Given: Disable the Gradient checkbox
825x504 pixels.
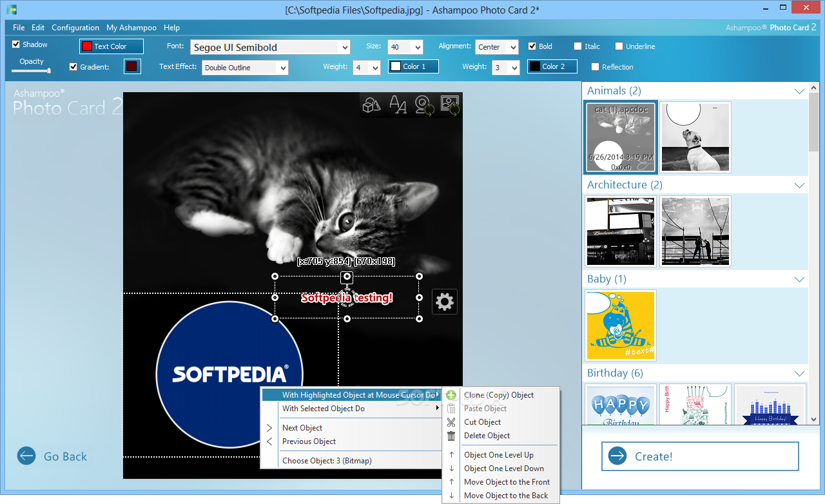Looking at the screenshot, I should pyautogui.click(x=73, y=67).
